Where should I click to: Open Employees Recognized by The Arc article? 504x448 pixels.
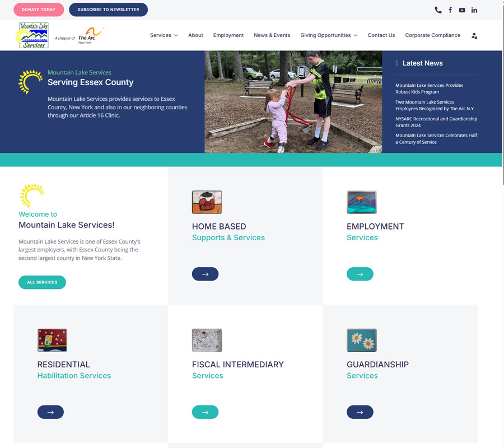click(x=435, y=105)
